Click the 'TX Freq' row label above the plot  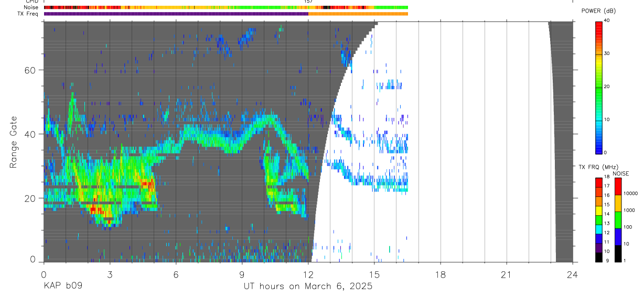[x=29, y=14]
